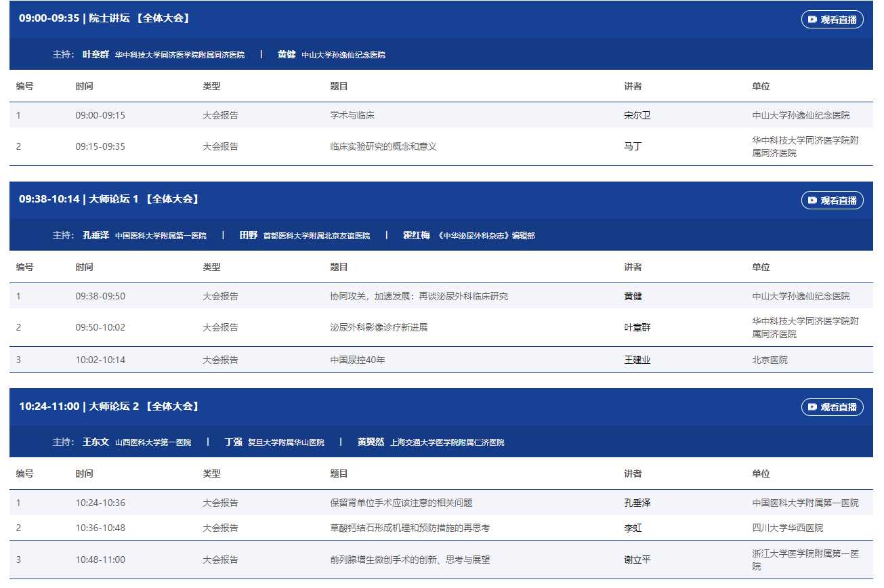The image size is (884, 588).
Task: Click speaker 黄健 in 09:38-09:50 row
Action: pyautogui.click(x=633, y=296)
